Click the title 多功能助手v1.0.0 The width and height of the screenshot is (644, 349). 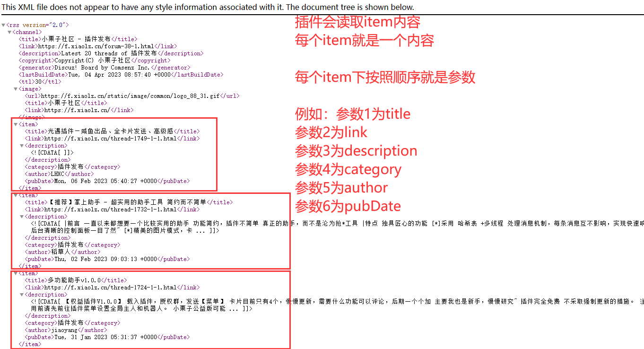click(74, 280)
